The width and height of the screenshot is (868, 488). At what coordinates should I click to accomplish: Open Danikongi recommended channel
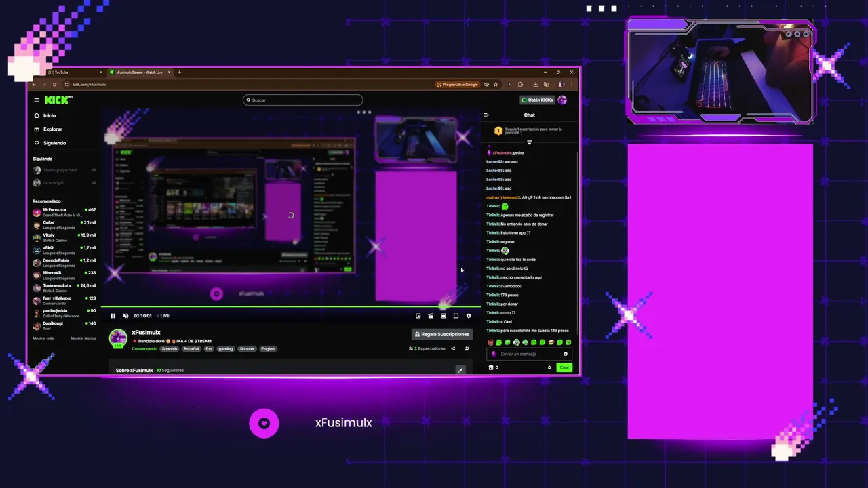(64, 325)
